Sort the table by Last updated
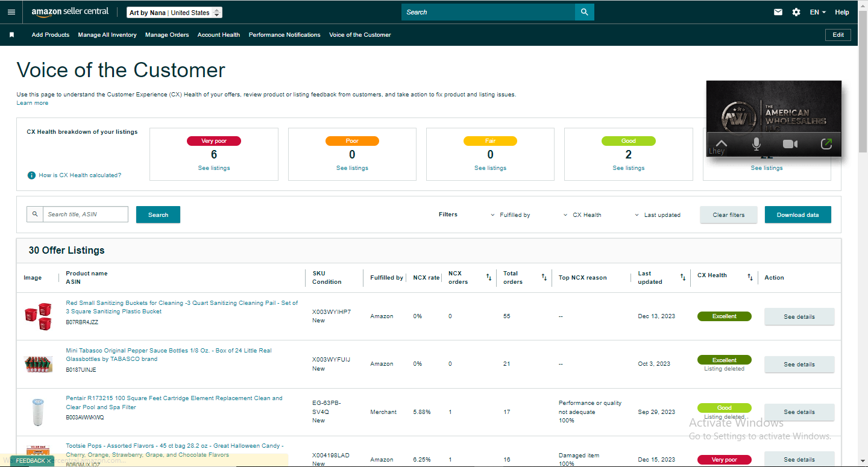This screenshot has width=868, height=467. click(x=682, y=277)
